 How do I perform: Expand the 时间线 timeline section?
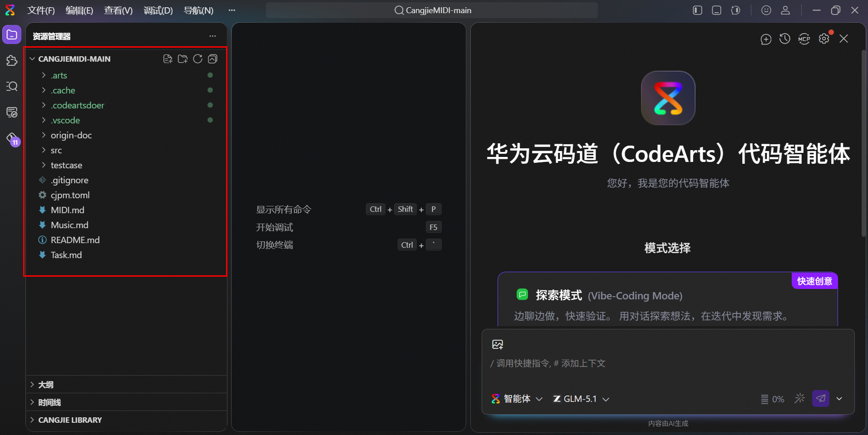126,402
